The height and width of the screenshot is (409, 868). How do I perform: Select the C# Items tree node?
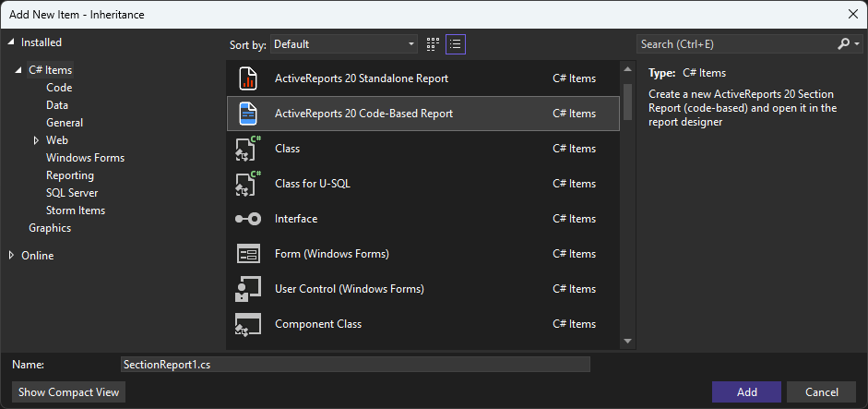[51, 70]
